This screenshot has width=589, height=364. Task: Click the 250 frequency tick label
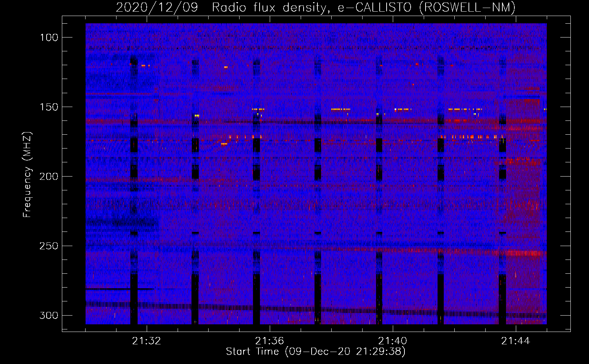49,246
